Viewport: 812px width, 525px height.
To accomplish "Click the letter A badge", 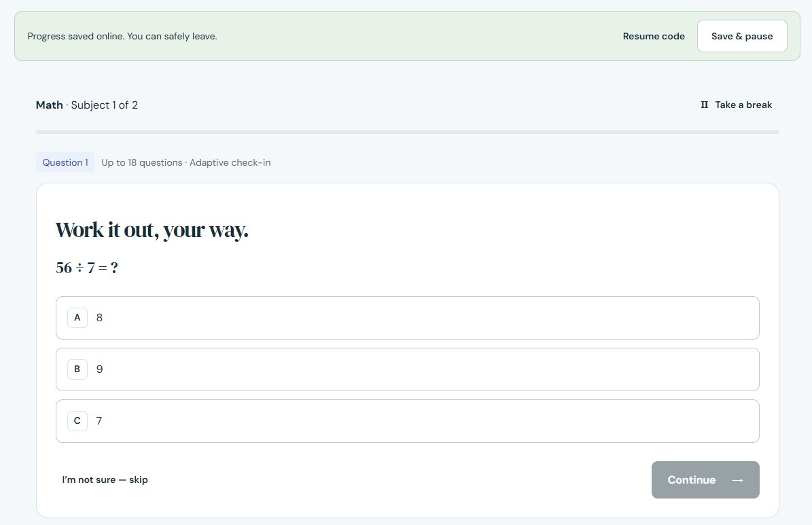I will 77,318.
